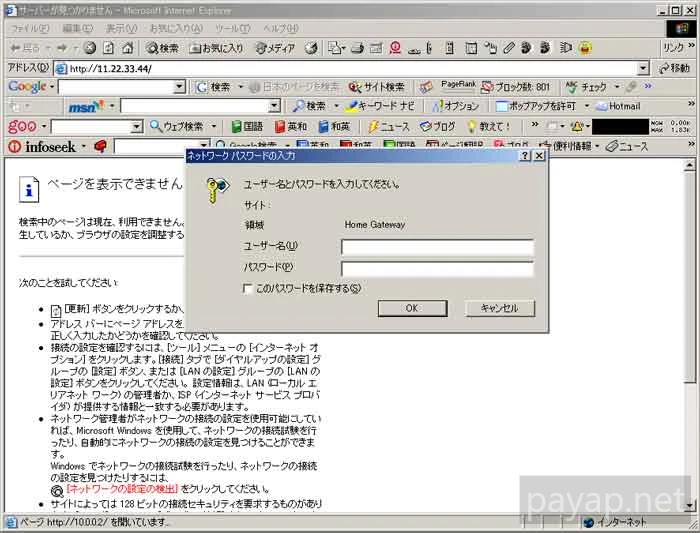Open the Google logo menu dropdown
Viewport: 700px width, 533px height.
click(x=52, y=87)
